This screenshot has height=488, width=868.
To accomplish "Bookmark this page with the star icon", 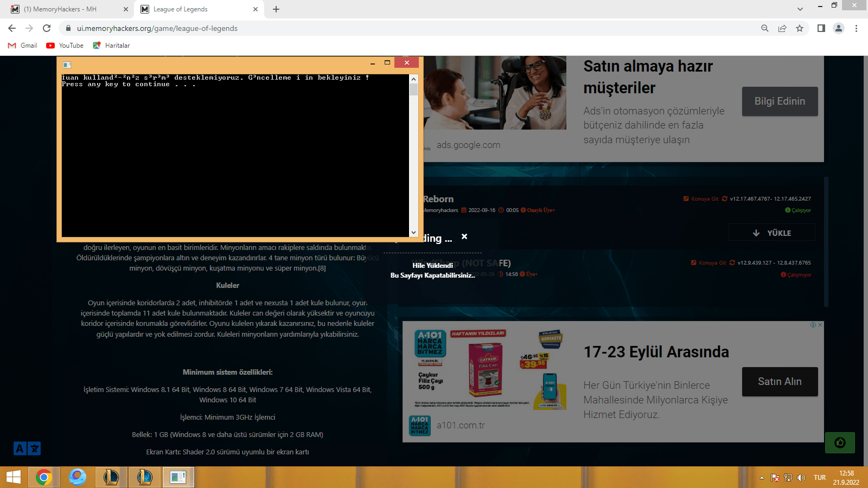I will point(800,28).
